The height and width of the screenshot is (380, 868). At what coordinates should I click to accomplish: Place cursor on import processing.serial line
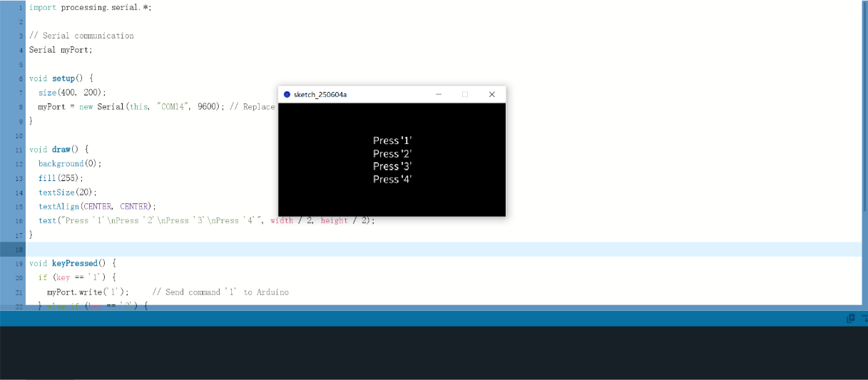[91, 7]
